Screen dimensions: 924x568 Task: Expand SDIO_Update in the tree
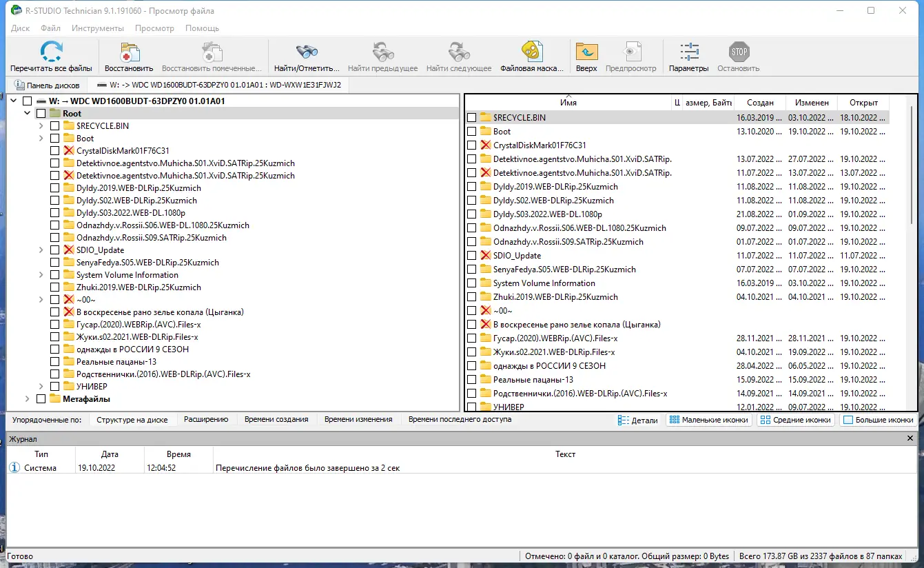(x=41, y=250)
